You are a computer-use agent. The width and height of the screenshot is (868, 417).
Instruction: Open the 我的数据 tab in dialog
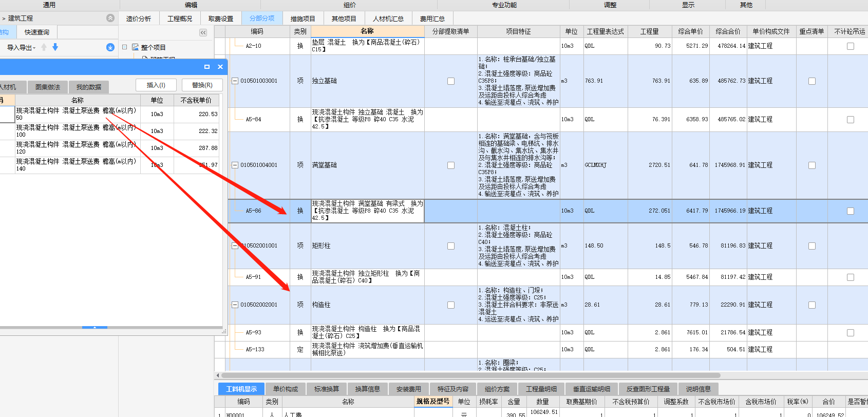(89, 87)
